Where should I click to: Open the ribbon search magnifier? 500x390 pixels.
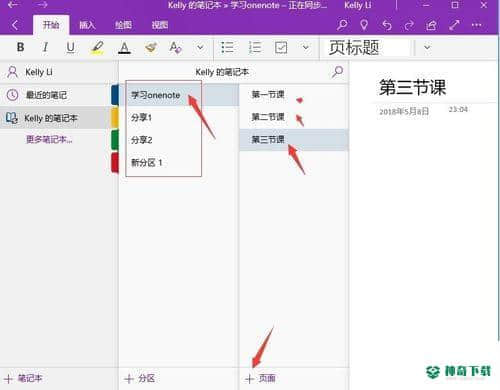tap(342, 25)
